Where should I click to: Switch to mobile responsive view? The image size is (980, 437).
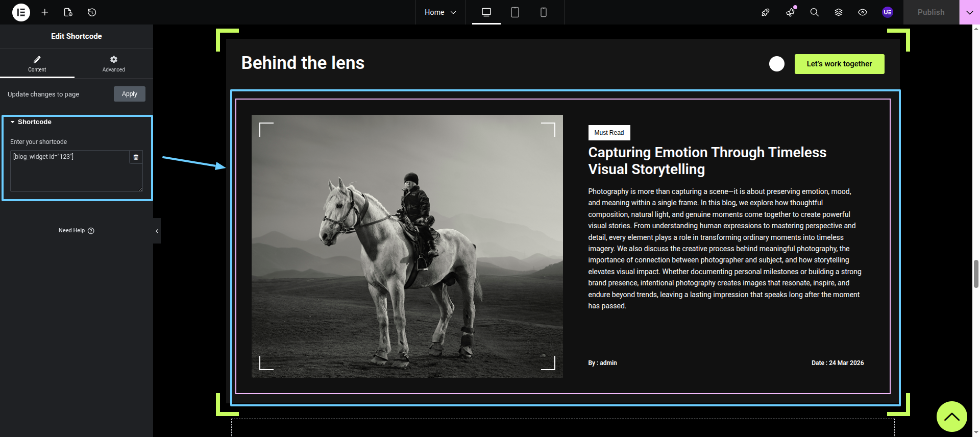click(543, 12)
